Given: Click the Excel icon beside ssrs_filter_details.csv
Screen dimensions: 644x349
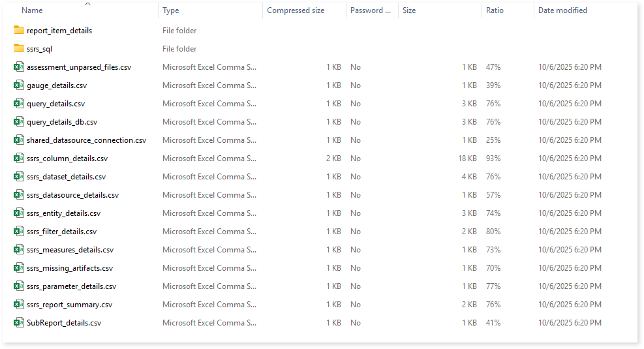Looking at the screenshot, I should (19, 232).
